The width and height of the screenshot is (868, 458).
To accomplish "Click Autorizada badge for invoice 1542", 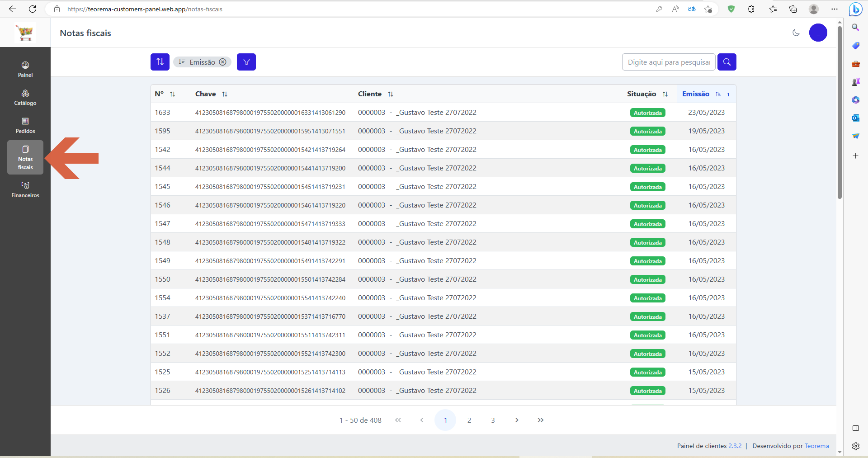I will [647, 150].
